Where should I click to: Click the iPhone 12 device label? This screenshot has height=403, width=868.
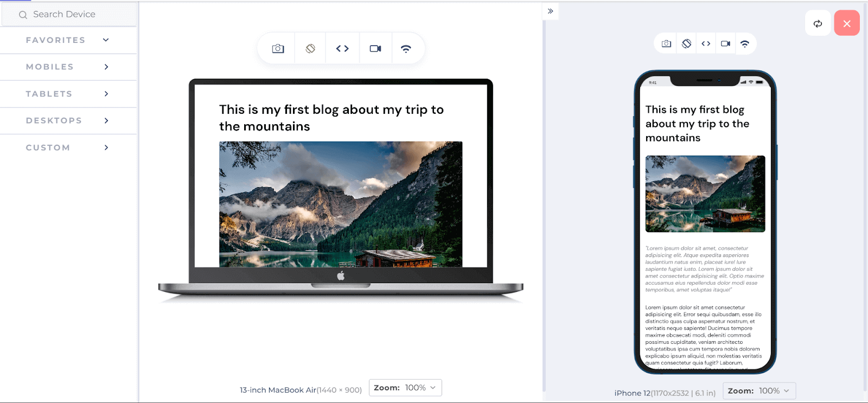(x=665, y=393)
